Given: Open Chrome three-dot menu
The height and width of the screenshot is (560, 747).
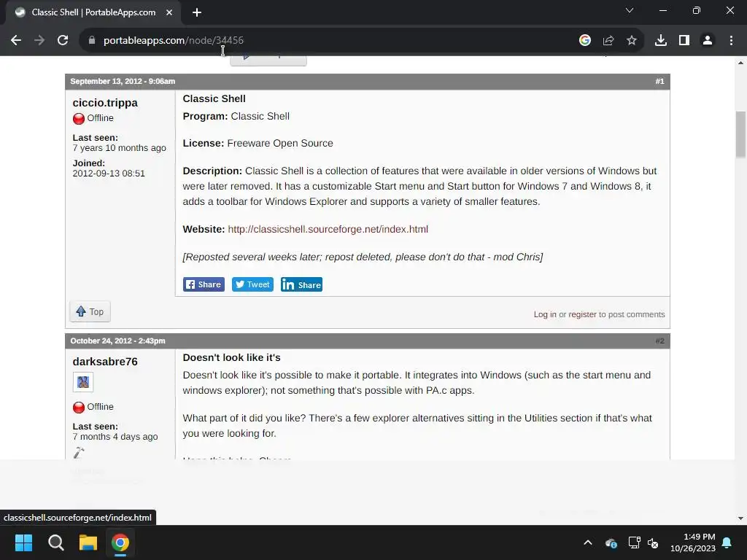Looking at the screenshot, I should (731, 41).
